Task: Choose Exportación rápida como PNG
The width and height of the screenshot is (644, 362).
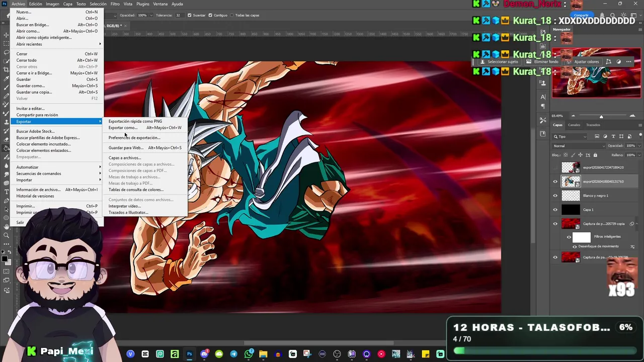Action: (145, 121)
